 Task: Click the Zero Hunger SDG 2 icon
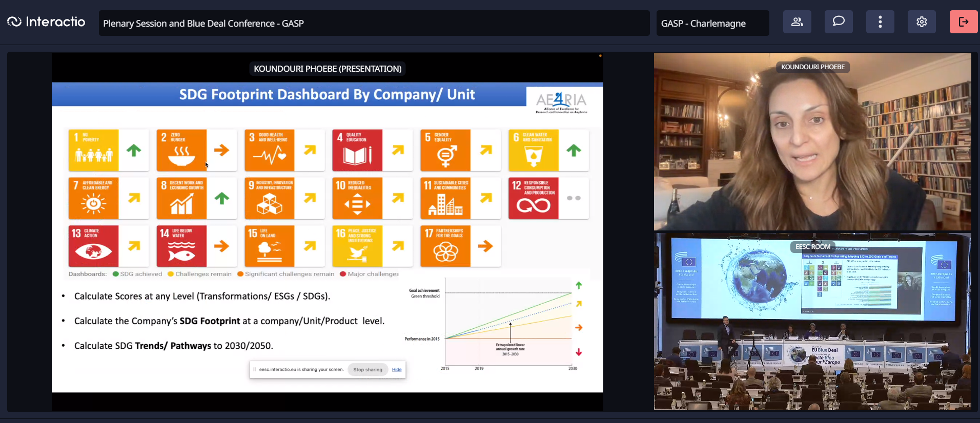tap(181, 150)
